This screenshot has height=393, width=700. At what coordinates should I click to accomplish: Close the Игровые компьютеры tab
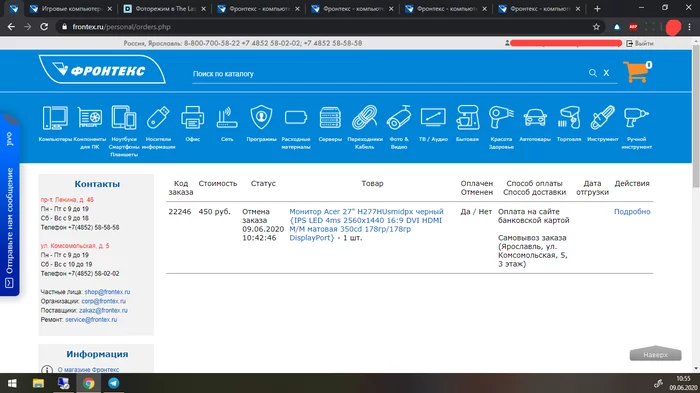[110, 9]
